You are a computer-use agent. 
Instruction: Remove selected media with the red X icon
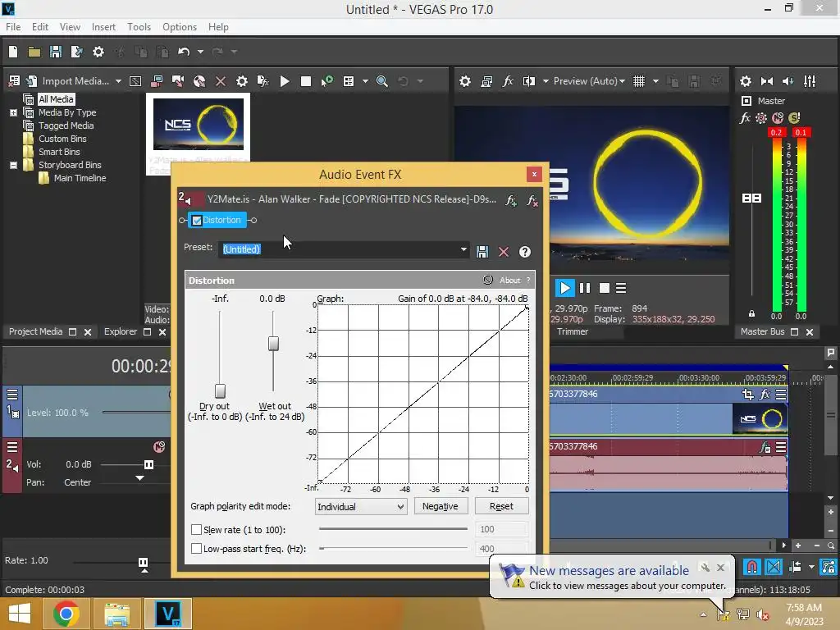(220, 81)
